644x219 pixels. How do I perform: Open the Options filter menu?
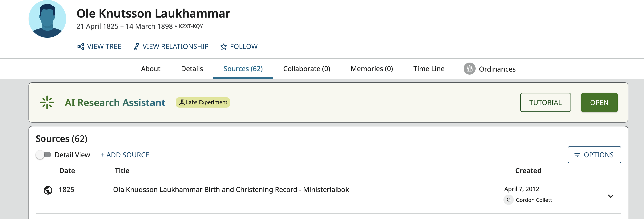coord(594,155)
